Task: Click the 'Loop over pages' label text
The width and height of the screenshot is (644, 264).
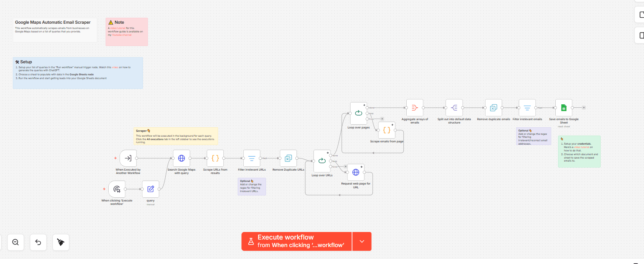Action: click(358, 128)
